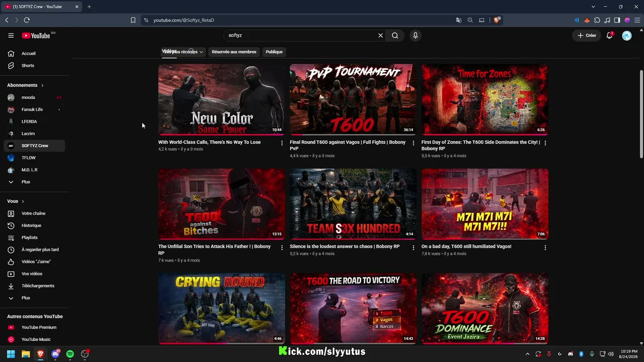Open the Farouk Life subscription channel
The height and width of the screenshot is (362, 644).
coord(33,110)
